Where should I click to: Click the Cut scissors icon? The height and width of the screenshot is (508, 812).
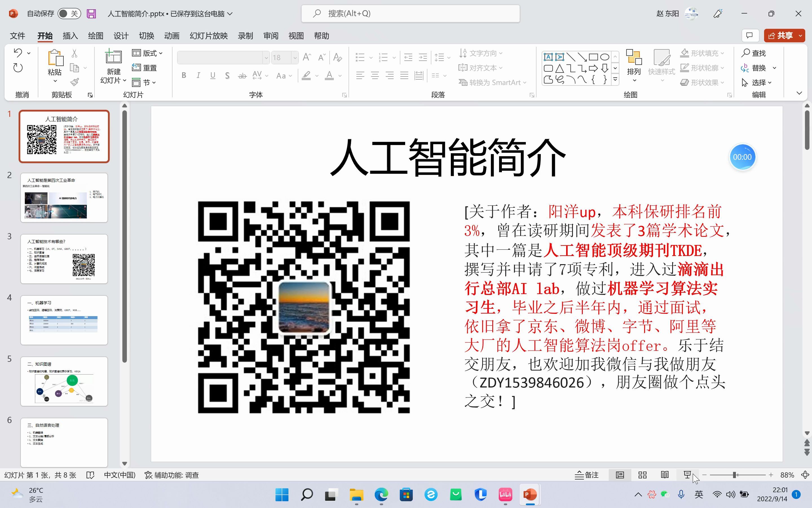[74, 53]
